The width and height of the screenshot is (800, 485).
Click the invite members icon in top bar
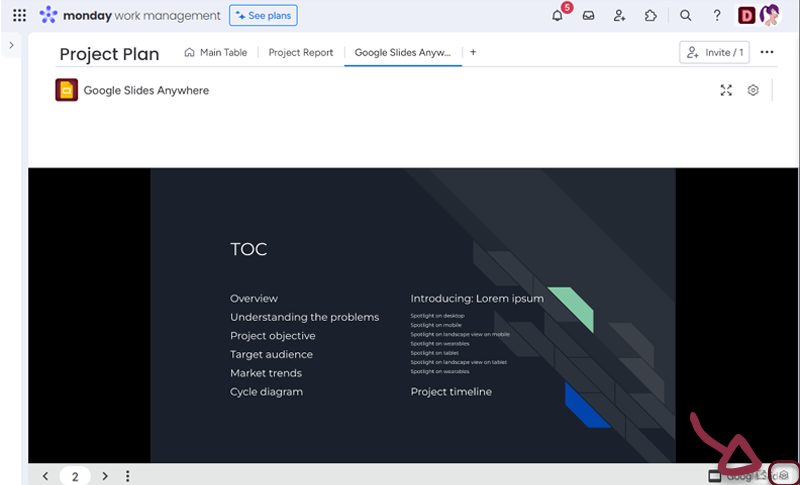[620, 16]
